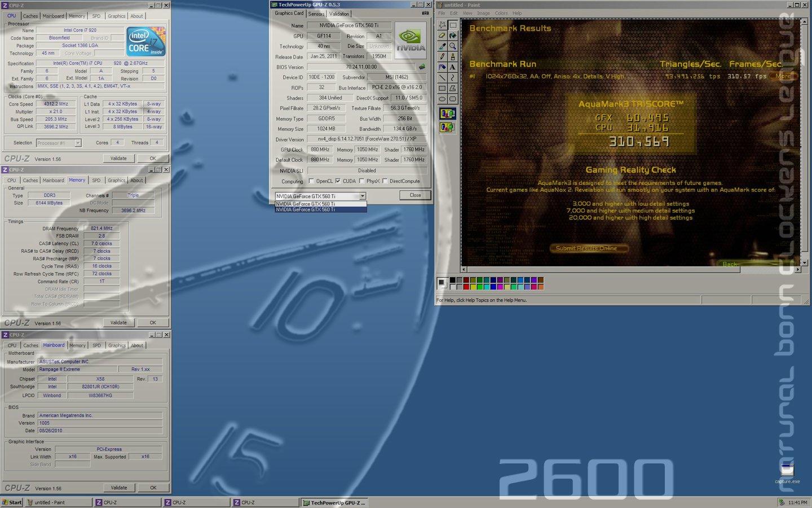This screenshot has width=812, height=508.
Task: Select the rectangular Select tool in Paint
Action: click(x=453, y=25)
